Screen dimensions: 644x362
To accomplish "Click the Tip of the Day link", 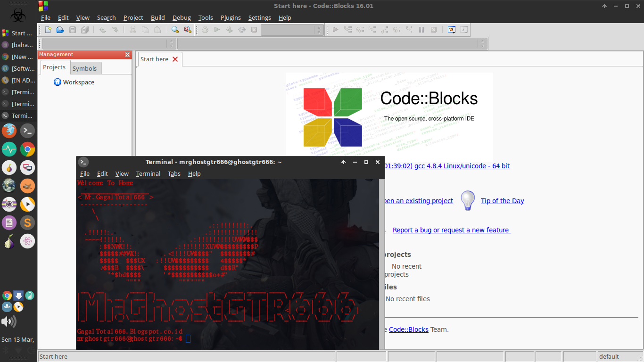I will pos(502,201).
